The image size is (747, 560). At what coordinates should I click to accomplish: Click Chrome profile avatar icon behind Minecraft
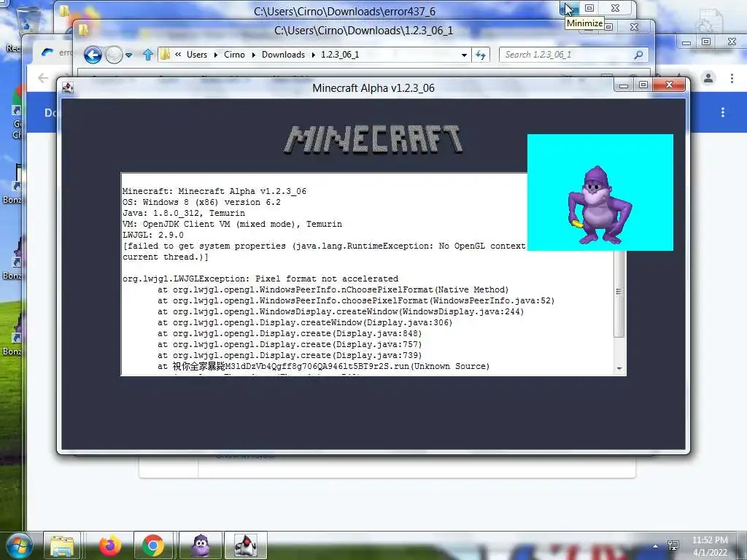pyautogui.click(x=708, y=78)
